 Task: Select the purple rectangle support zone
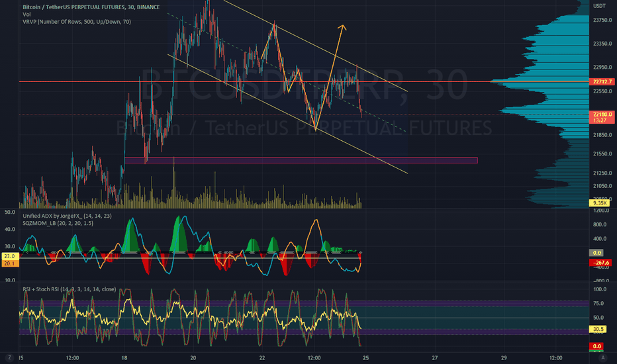pyautogui.click(x=301, y=160)
